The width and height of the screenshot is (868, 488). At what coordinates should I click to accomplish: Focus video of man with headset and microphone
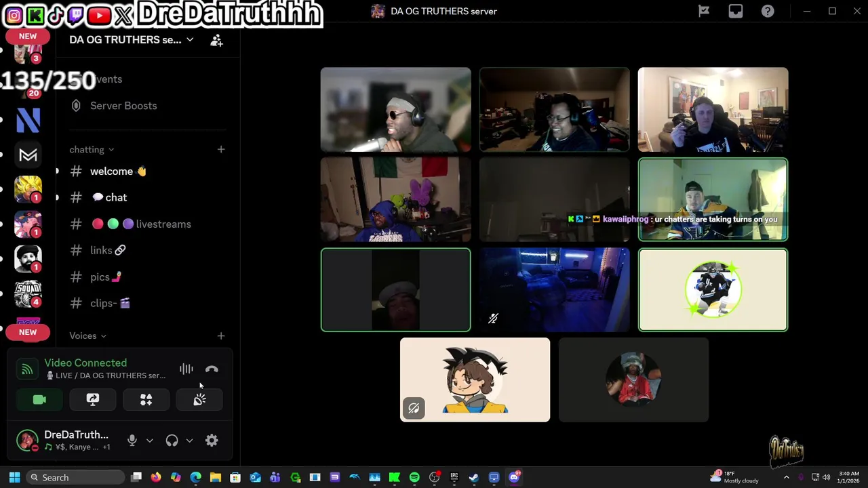pos(395,109)
